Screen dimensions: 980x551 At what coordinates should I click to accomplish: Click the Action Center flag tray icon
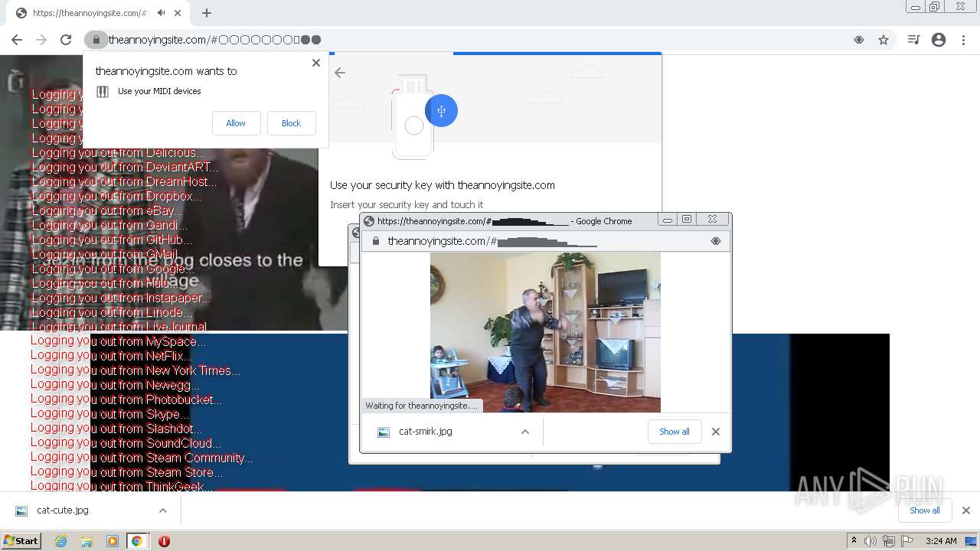pos(907,541)
